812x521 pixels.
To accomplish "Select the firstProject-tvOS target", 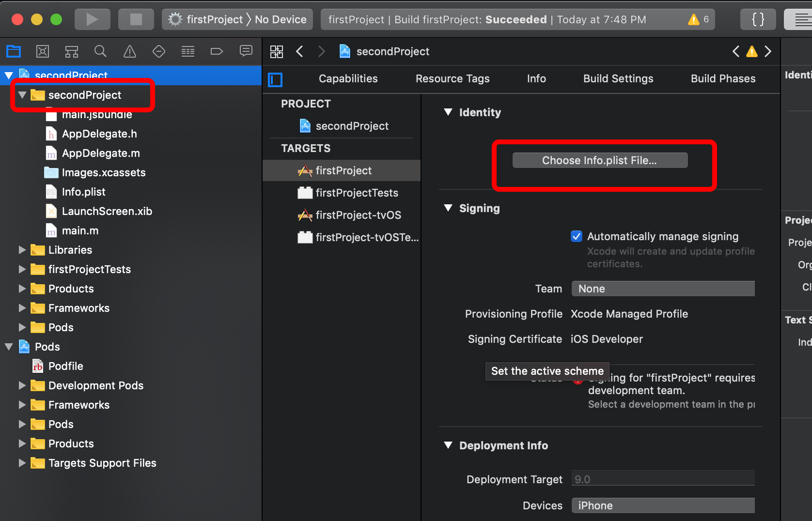I will 342,215.
